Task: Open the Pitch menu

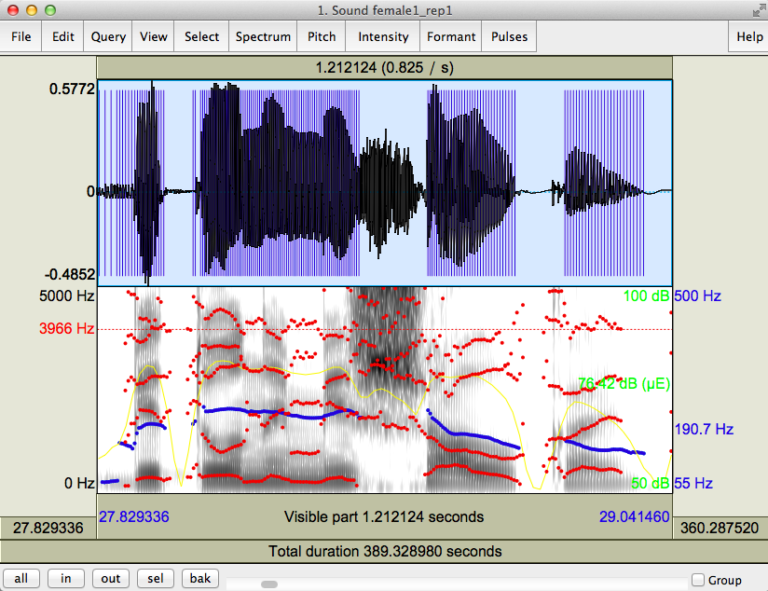Action: coord(321,37)
